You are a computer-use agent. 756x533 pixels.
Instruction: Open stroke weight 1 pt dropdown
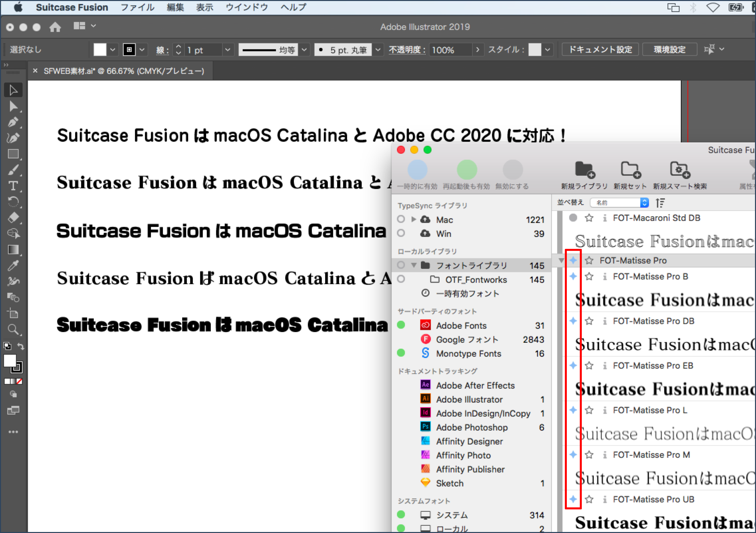pyautogui.click(x=228, y=50)
